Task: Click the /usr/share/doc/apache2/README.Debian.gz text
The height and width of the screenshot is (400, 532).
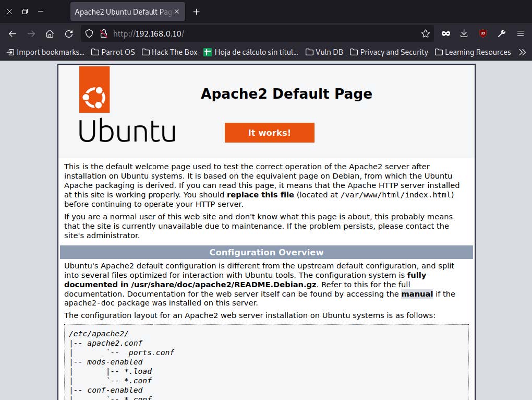Action: point(224,285)
